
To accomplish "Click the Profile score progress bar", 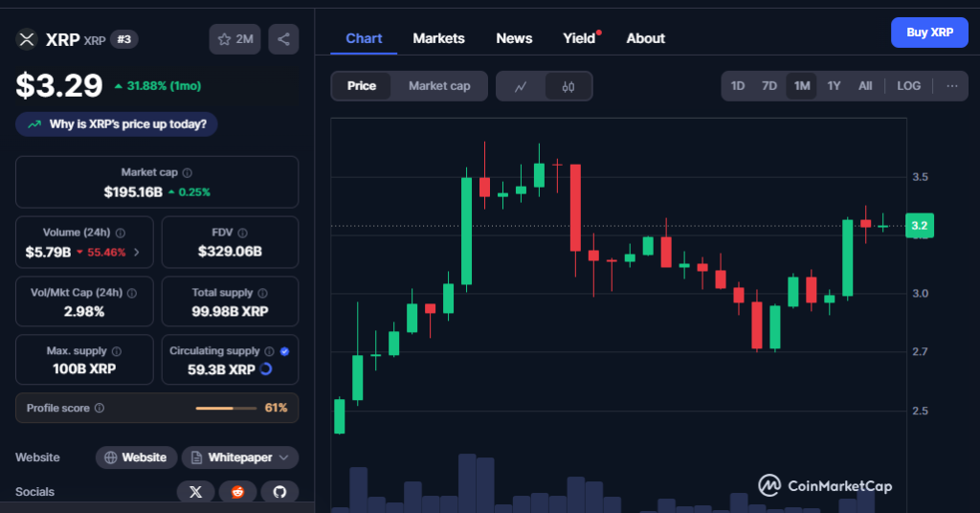I will click(x=228, y=409).
